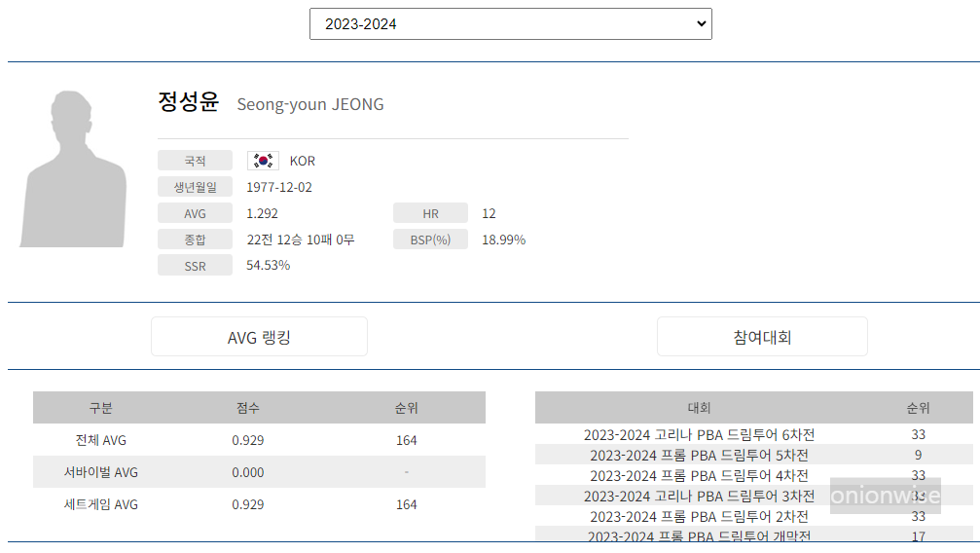Click the birth date 1977-12-02
The height and width of the screenshot is (553, 980).
(278, 187)
